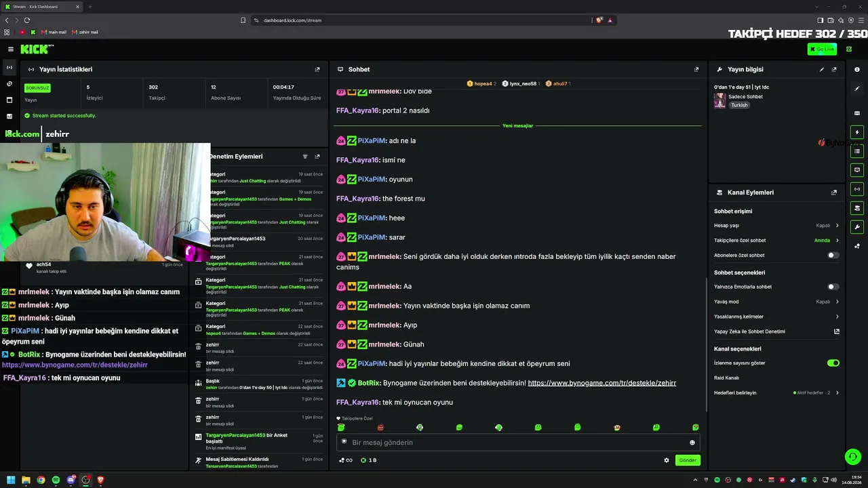This screenshot has width=868, height=488.
Task: Filter the Denetim Eylemleri list
Action: coord(305,157)
